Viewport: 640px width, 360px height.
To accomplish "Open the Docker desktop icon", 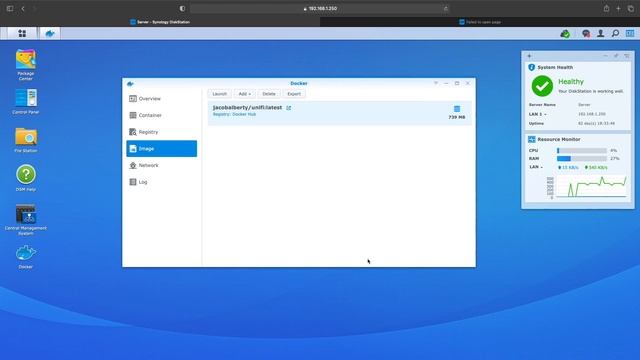I will pos(26,257).
